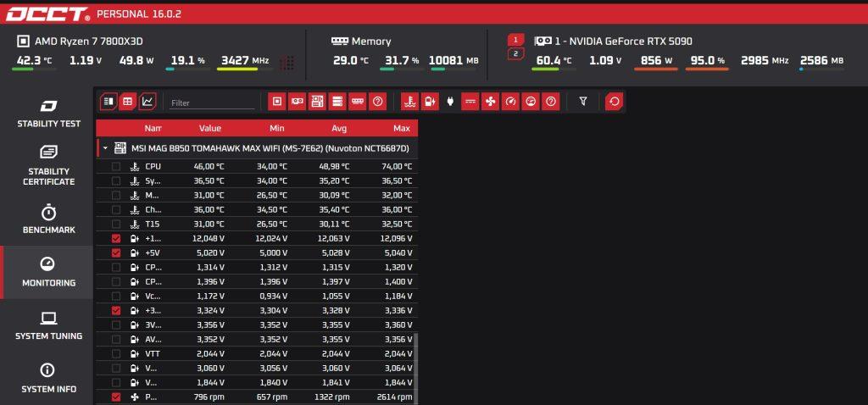Click the CPU max value 74,00 °C
Screen dimensions: 868x405
[x=397, y=167]
